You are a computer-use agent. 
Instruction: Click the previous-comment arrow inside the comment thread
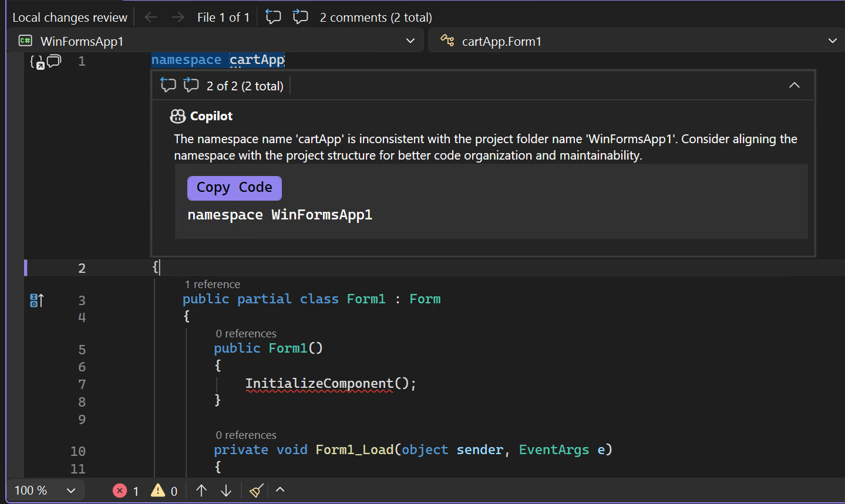pyautogui.click(x=168, y=85)
